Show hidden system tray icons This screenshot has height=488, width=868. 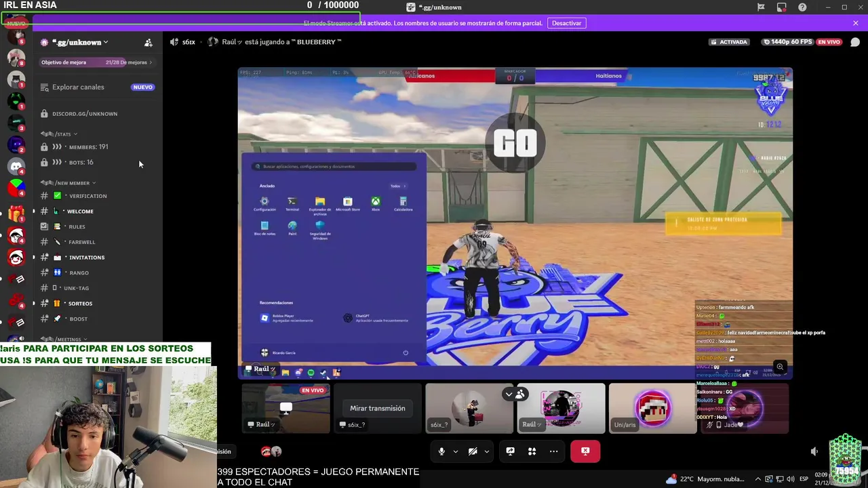(758, 479)
